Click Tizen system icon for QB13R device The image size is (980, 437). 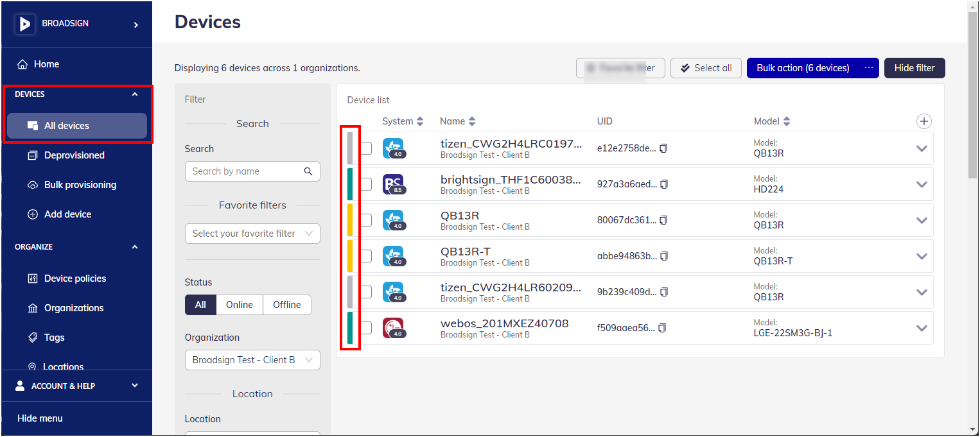pos(394,220)
